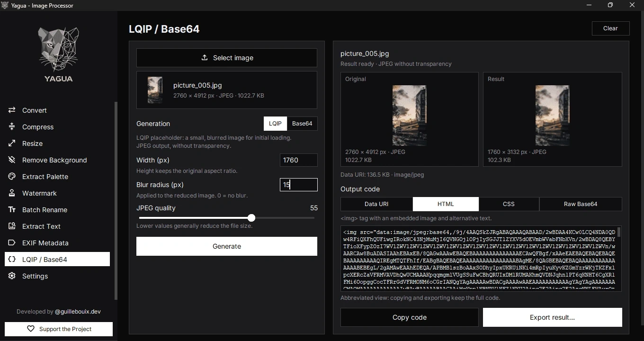This screenshot has width=644, height=341.
Task: Open Batch Rename tool
Action: point(57,210)
